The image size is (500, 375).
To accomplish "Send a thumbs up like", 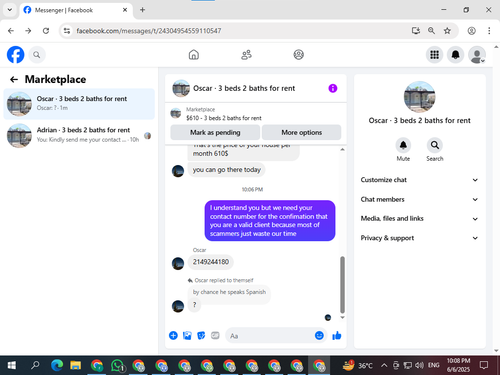I will coord(337,335).
